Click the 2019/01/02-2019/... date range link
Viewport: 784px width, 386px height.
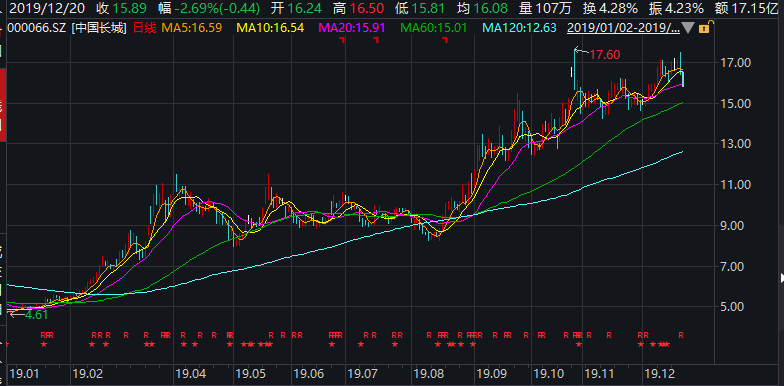pyautogui.click(x=624, y=28)
